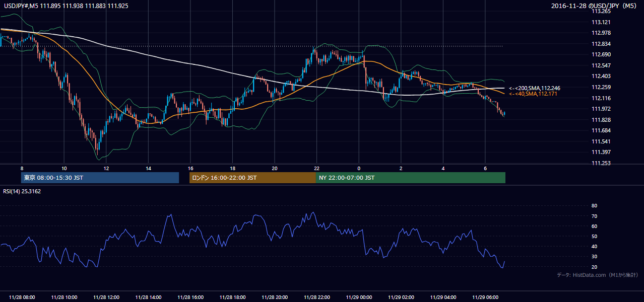Screen dimensions: 644x302
Task: Click the RSI(14) 25.3162 indicator label
Action: [22, 191]
